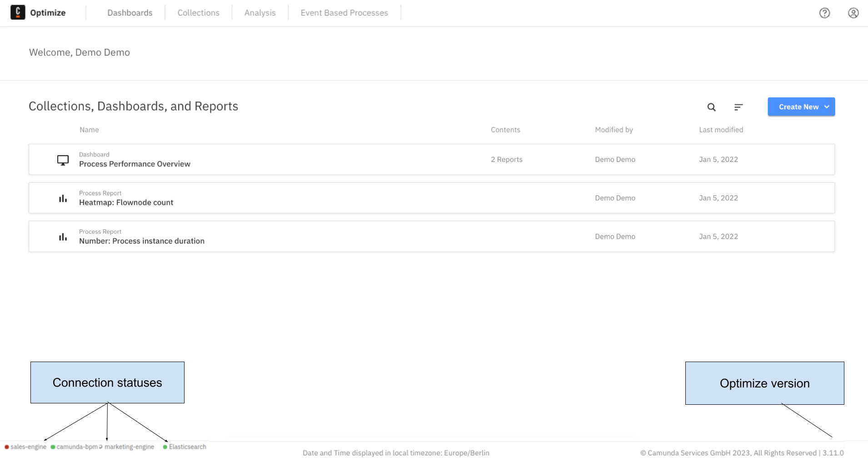Click Welcome, Demo Demo greeting
868x462 pixels.
(80, 53)
